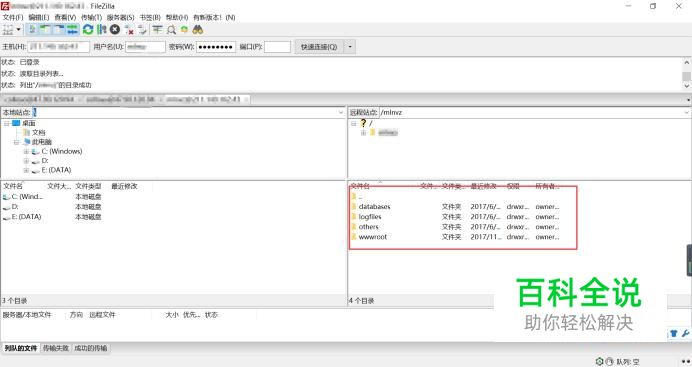
Task: Open the 帮助(H) menu
Action: 177,17
